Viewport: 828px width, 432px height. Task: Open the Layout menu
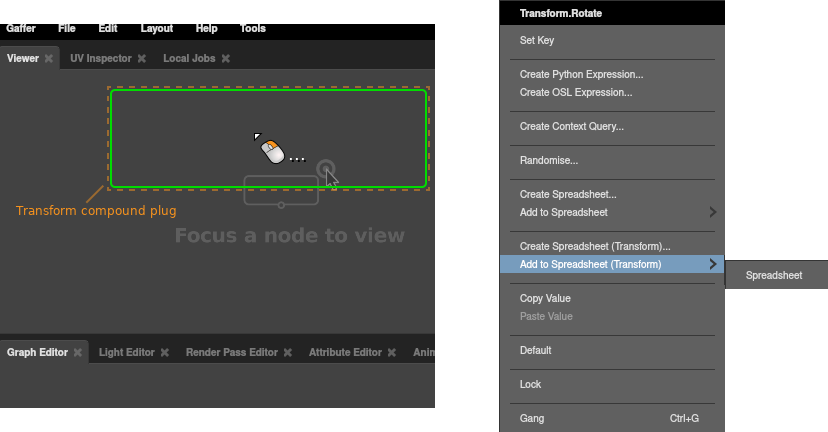(x=156, y=28)
